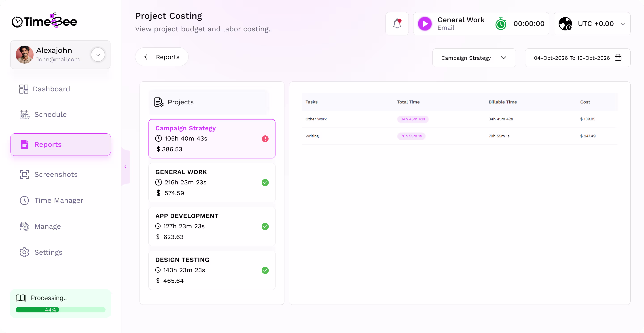Click the green check on General Work card
The width and height of the screenshot is (644, 333).
pos(265,183)
